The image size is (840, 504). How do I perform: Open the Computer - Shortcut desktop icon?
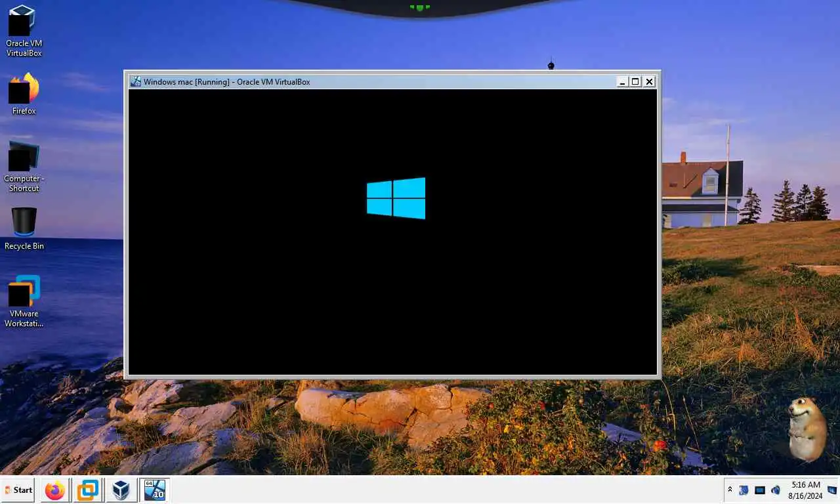24,166
